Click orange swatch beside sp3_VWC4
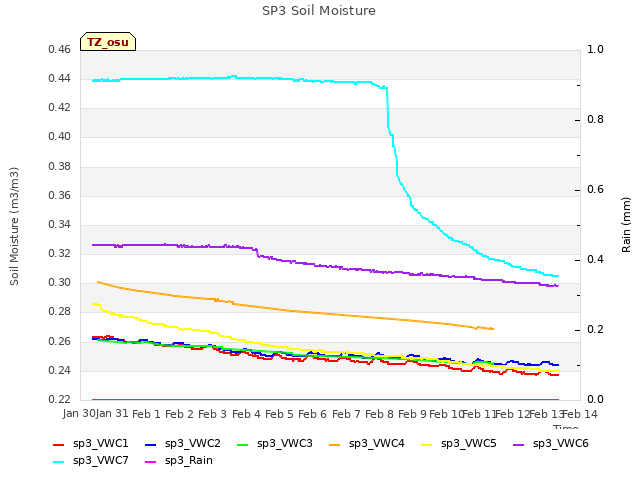 tap(335, 445)
